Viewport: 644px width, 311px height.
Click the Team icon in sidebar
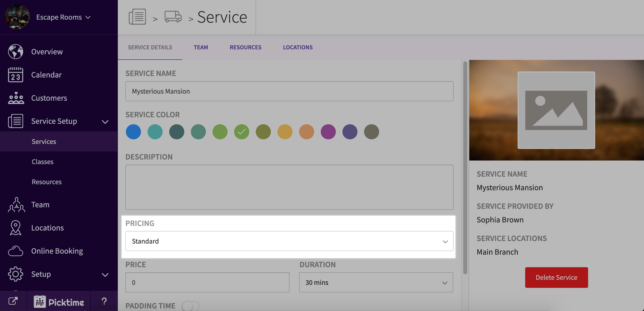point(16,205)
